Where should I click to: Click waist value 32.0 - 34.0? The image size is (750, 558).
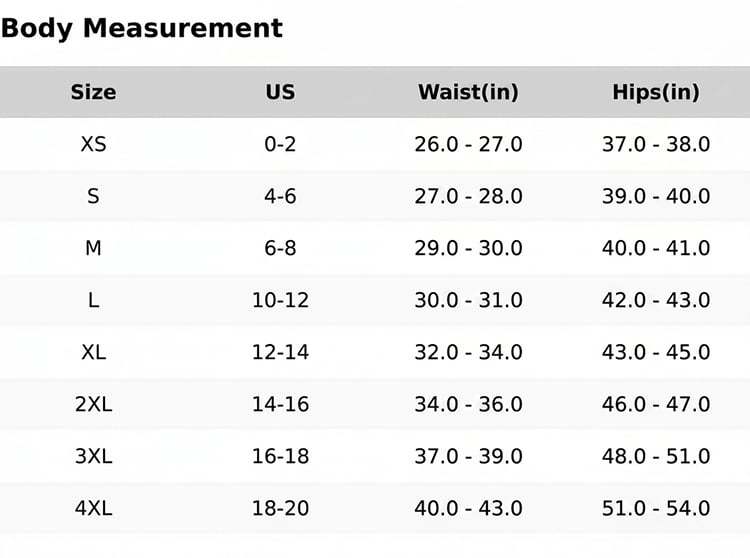pos(468,352)
